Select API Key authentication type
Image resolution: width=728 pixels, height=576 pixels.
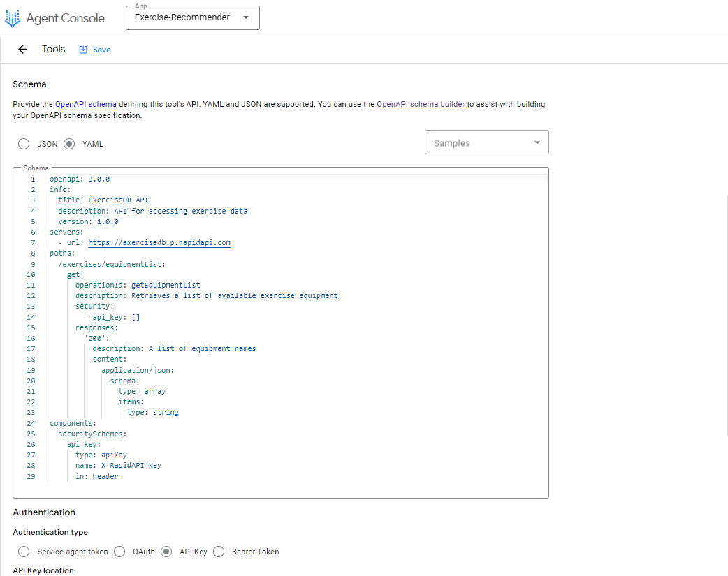coord(166,552)
